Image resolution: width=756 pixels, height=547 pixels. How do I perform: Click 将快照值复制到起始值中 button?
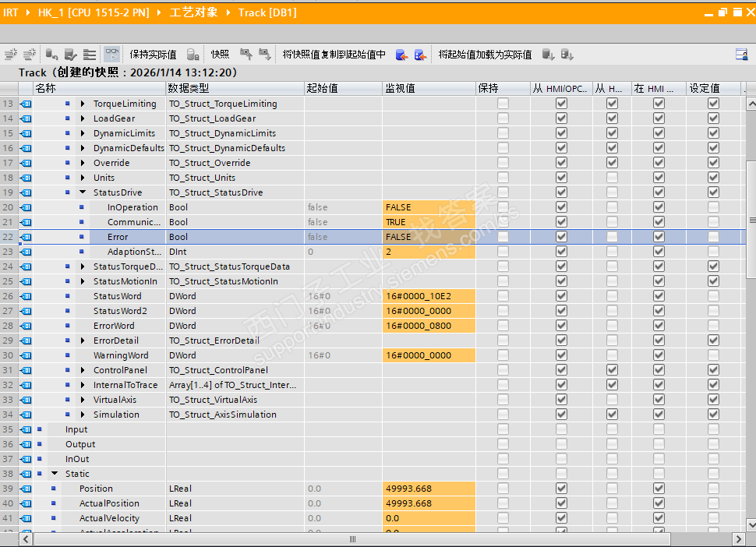pyautogui.click(x=334, y=55)
